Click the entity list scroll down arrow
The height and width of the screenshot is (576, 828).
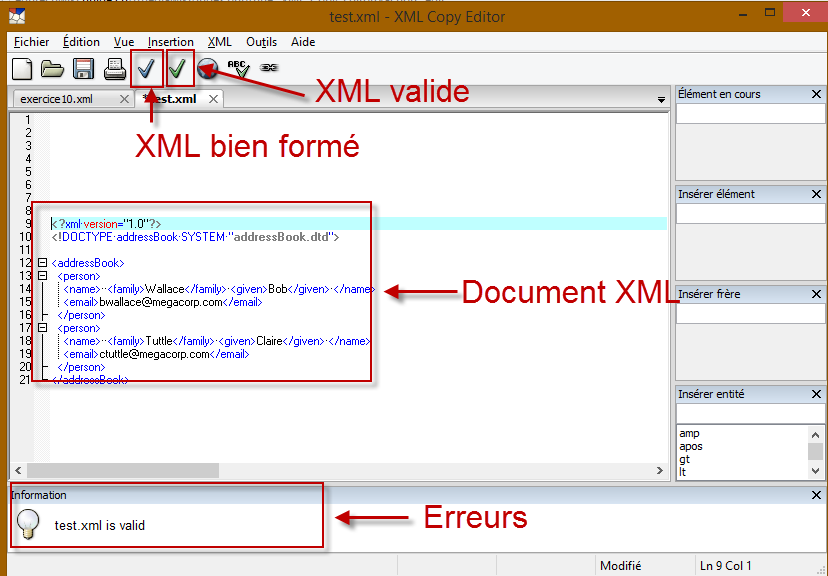tap(815, 470)
